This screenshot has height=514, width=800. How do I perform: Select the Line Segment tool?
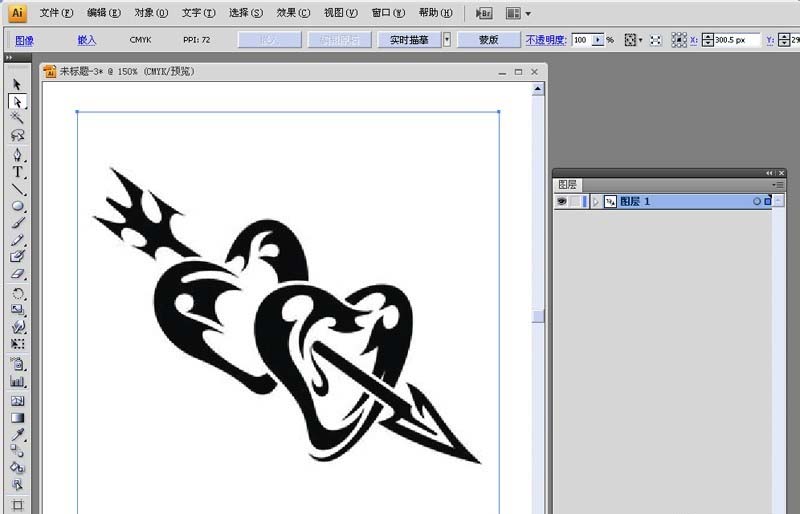pos(17,189)
